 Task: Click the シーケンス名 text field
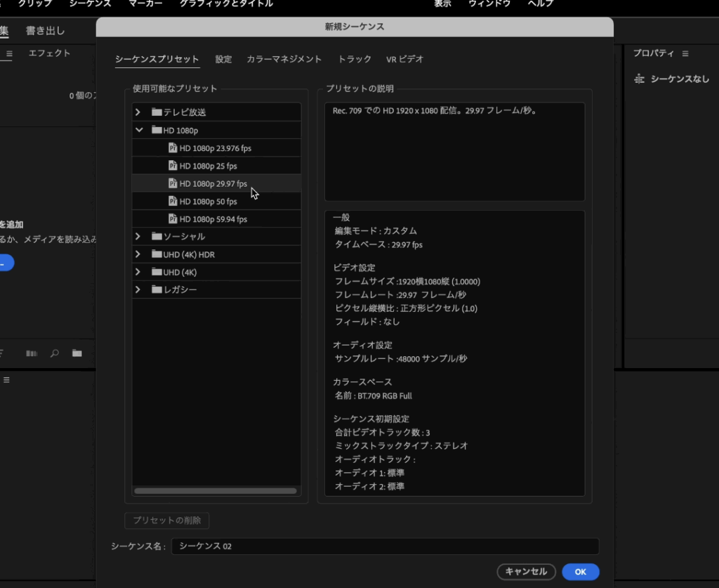(x=385, y=547)
